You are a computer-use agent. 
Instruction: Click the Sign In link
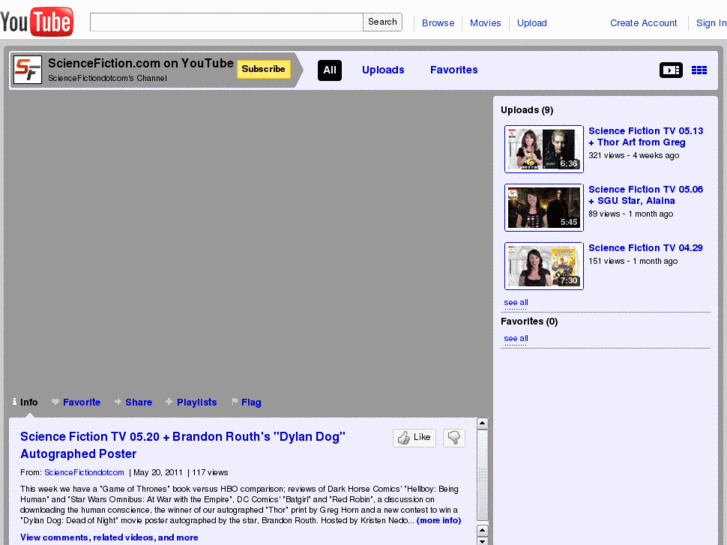(x=711, y=23)
